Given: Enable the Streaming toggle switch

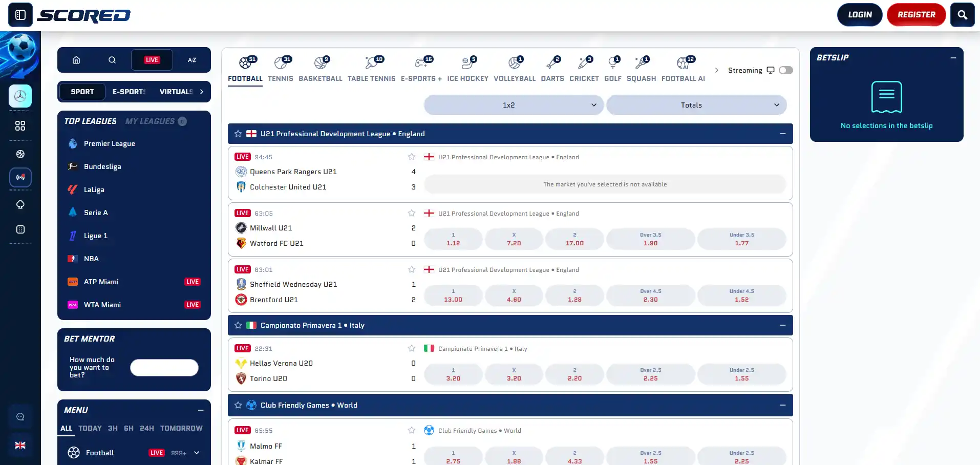Looking at the screenshot, I should click(x=786, y=70).
